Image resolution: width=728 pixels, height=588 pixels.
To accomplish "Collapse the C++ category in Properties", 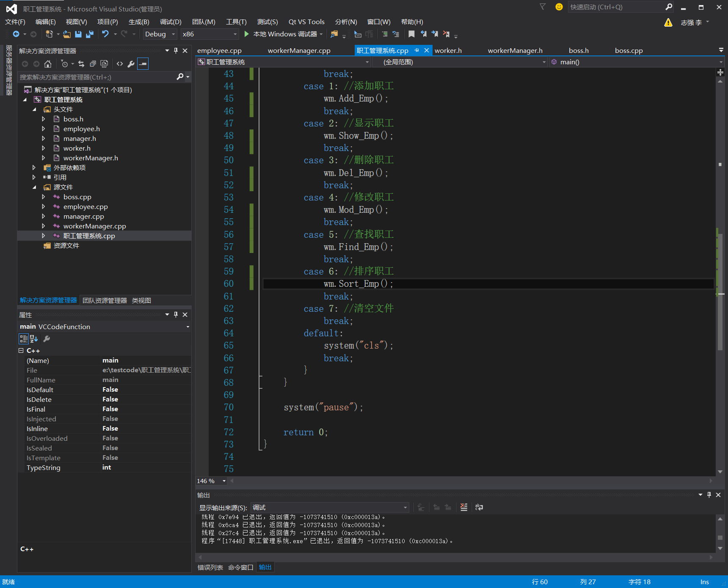I will [21, 351].
